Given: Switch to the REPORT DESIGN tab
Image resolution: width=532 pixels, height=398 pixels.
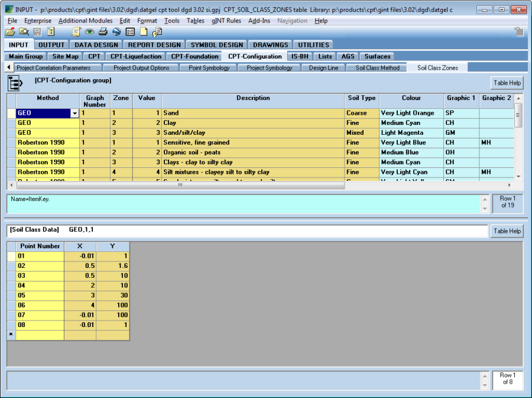Looking at the screenshot, I should click(154, 45).
